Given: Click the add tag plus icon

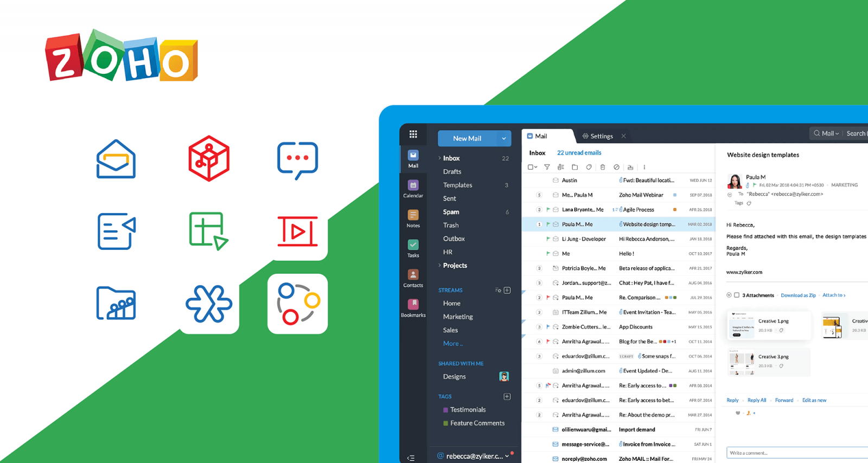Looking at the screenshot, I should click(507, 396).
